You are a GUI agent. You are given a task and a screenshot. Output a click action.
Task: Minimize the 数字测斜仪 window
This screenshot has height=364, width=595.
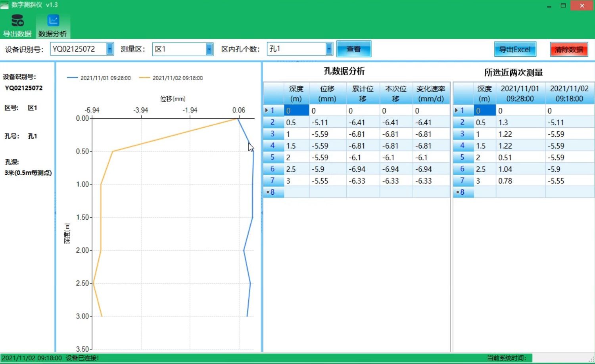549,6
